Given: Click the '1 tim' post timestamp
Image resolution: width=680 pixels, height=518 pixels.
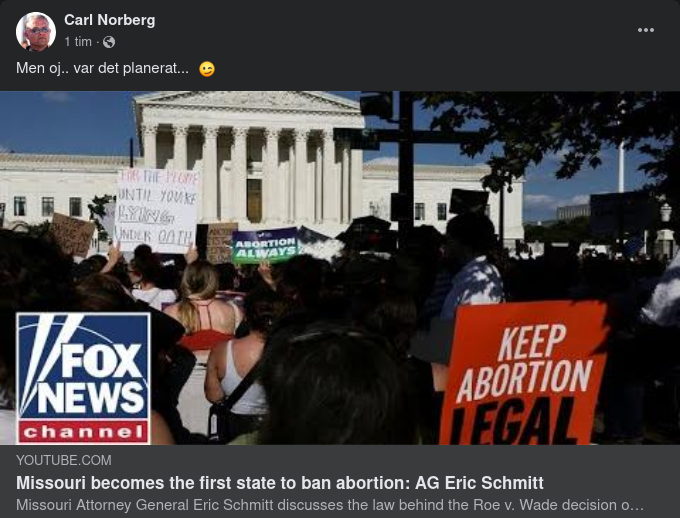Looking at the screenshot, I should [78, 42].
